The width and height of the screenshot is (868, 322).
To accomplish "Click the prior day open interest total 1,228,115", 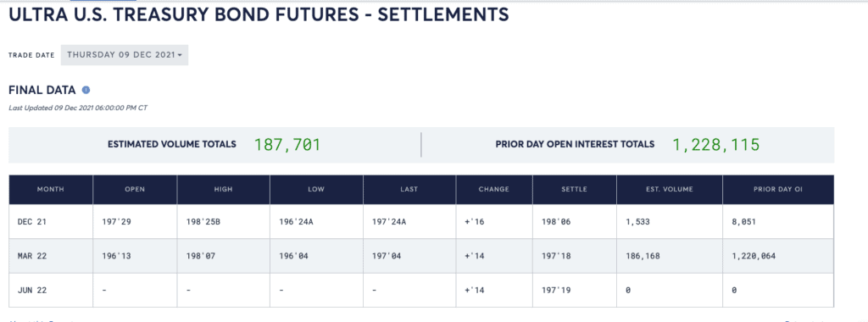I will 715,144.
